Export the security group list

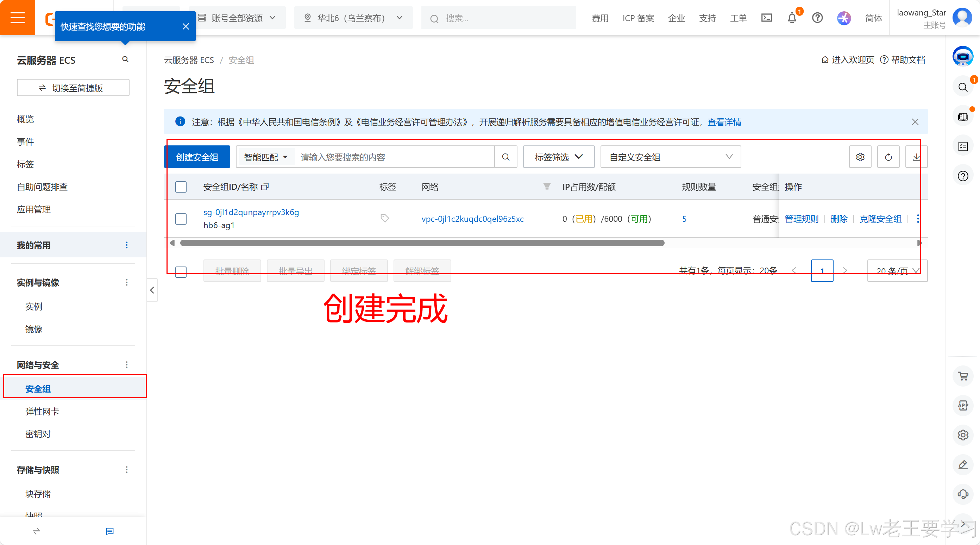click(x=917, y=157)
